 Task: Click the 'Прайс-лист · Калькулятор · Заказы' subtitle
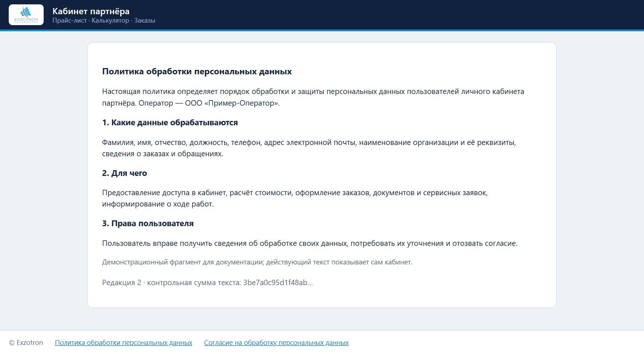pyautogui.click(x=104, y=21)
